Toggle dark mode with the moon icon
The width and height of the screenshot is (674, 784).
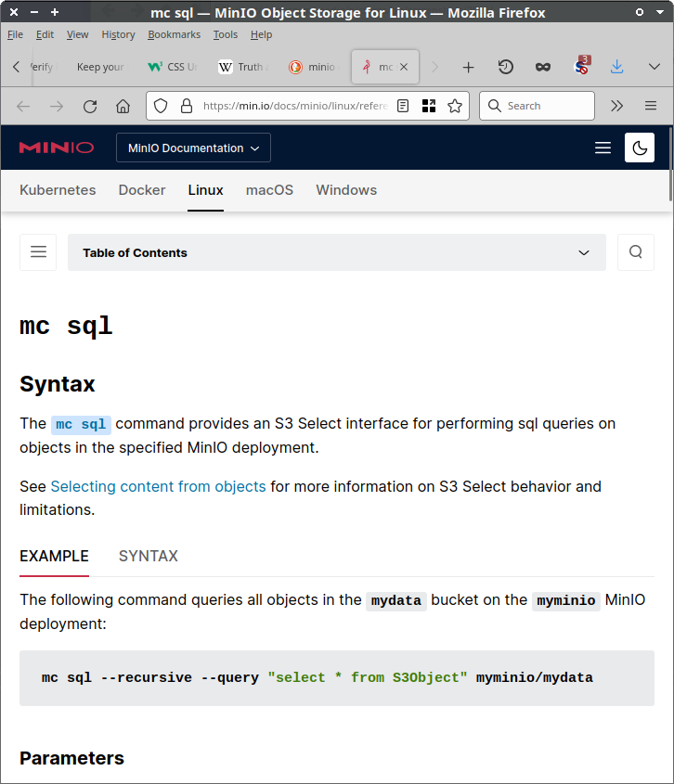[640, 148]
